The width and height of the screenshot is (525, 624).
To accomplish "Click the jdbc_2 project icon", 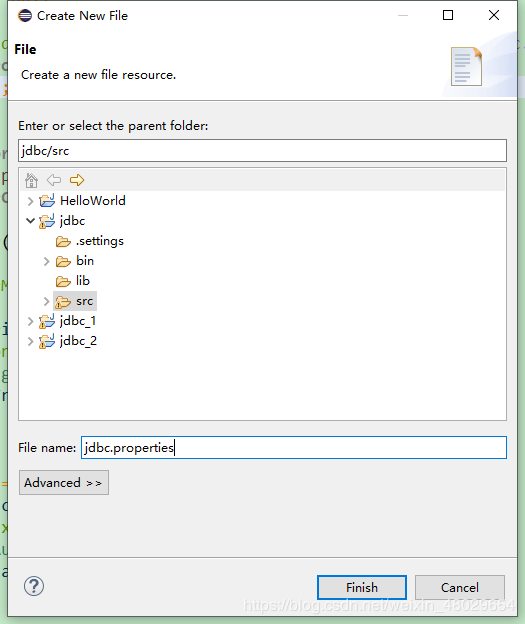I will pyautogui.click(x=47, y=341).
